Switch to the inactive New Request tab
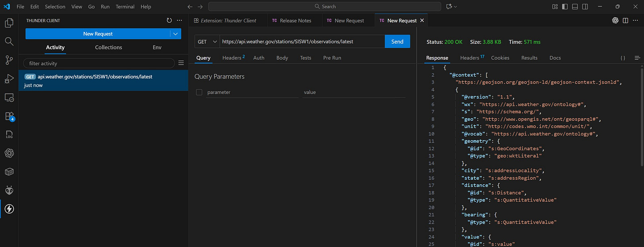644x247 pixels. [x=349, y=20]
